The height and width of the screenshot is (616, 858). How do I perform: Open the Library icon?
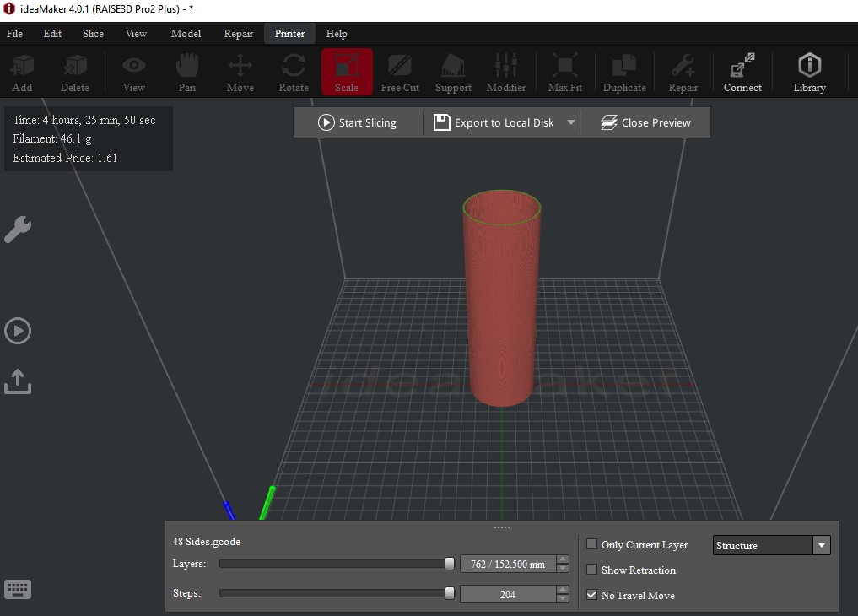(x=809, y=73)
